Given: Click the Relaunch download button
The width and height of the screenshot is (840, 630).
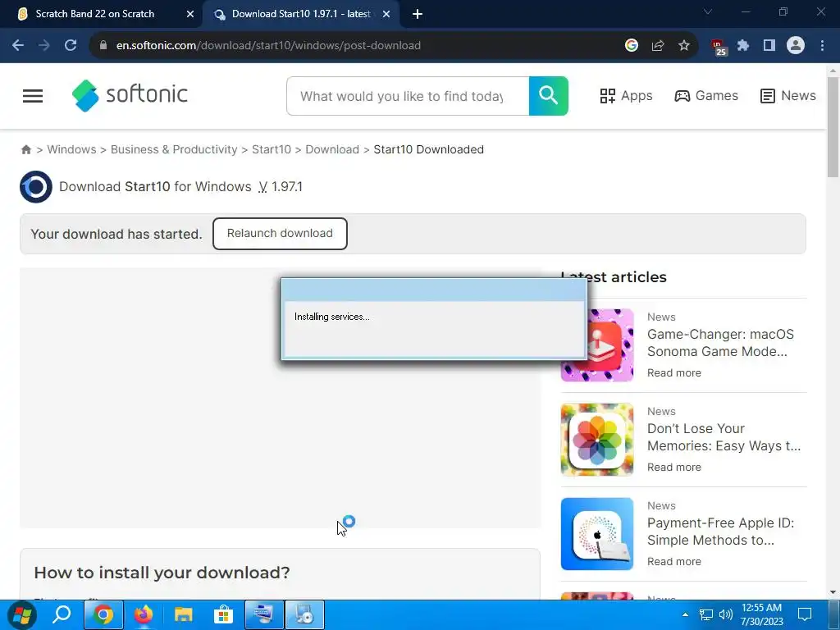Looking at the screenshot, I should [280, 234].
